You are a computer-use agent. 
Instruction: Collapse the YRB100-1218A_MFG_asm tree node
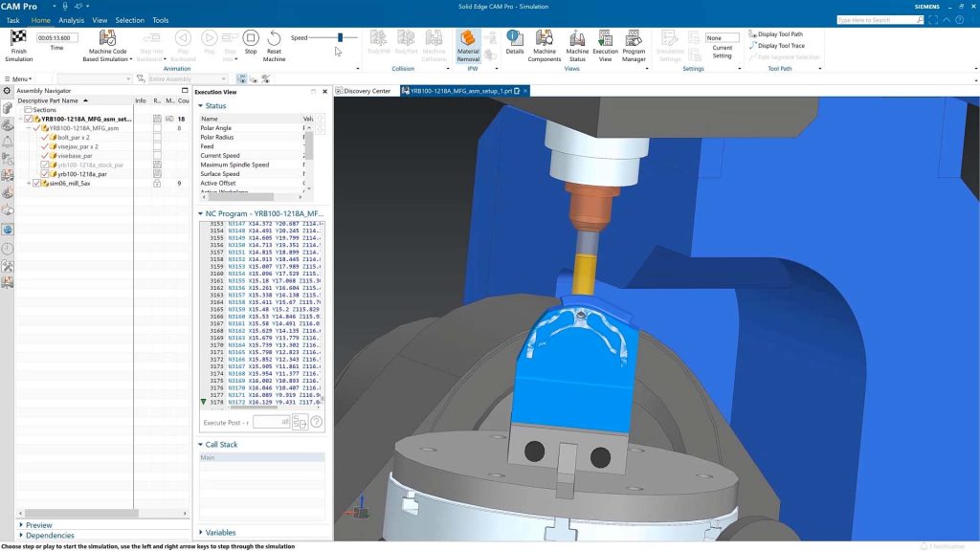pos(28,128)
